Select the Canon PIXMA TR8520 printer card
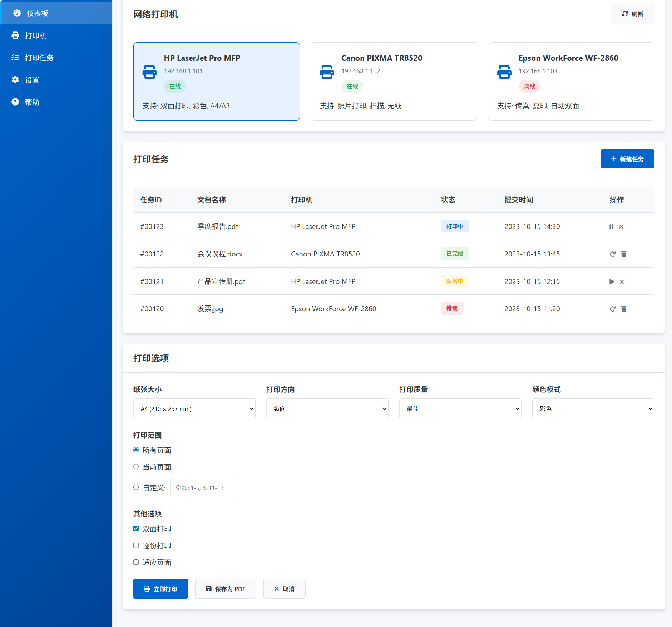The image size is (672, 627). 394,81
